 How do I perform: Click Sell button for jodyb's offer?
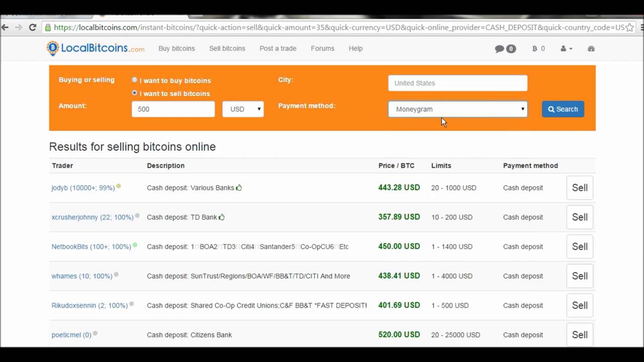click(580, 188)
